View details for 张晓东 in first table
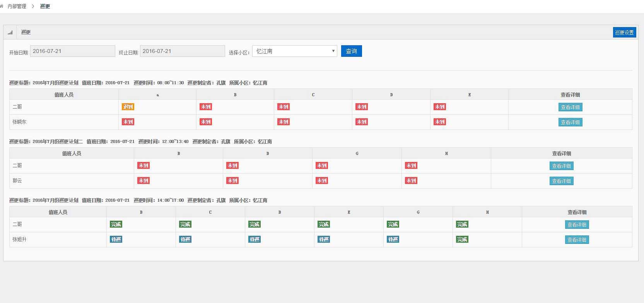The width and height of the screenshot is (644, 303). tap(571, 122)
